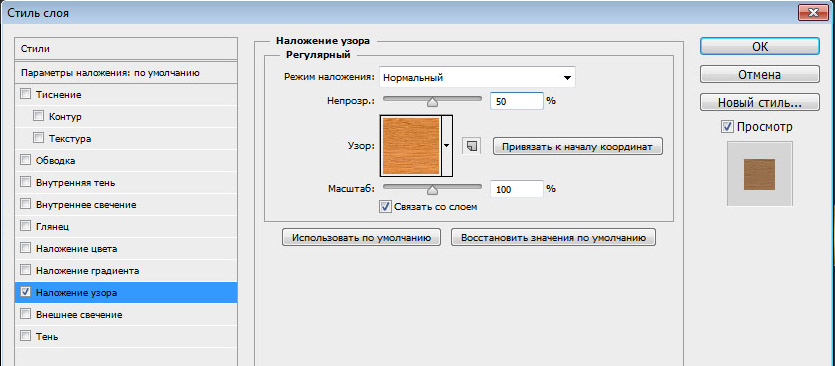835x366 pixels.
Task: Open the Тиснение settings row
Action: 126,94
